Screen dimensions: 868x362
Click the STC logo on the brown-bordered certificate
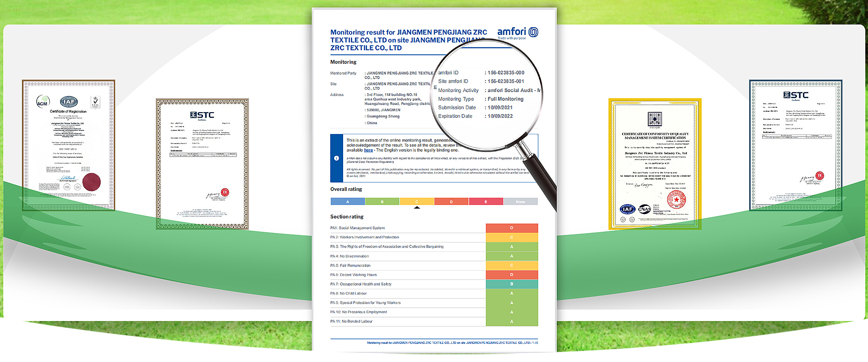202,115
